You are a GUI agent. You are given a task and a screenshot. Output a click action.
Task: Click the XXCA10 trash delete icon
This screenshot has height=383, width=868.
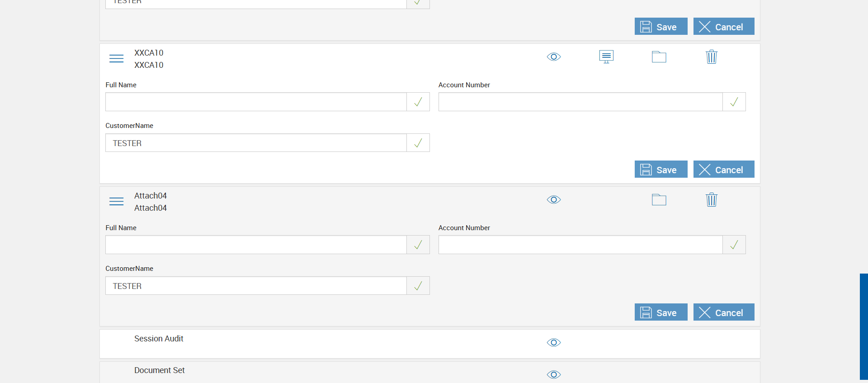(711, 57)
